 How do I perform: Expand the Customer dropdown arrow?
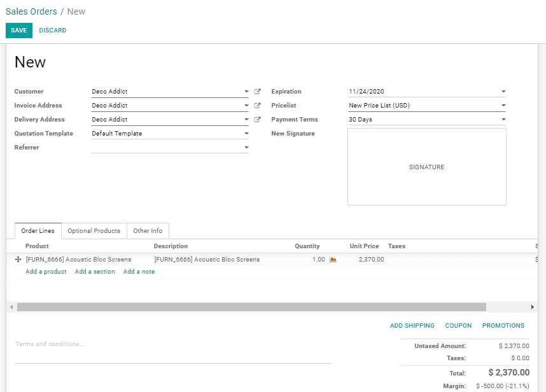[x=246, y=91]
